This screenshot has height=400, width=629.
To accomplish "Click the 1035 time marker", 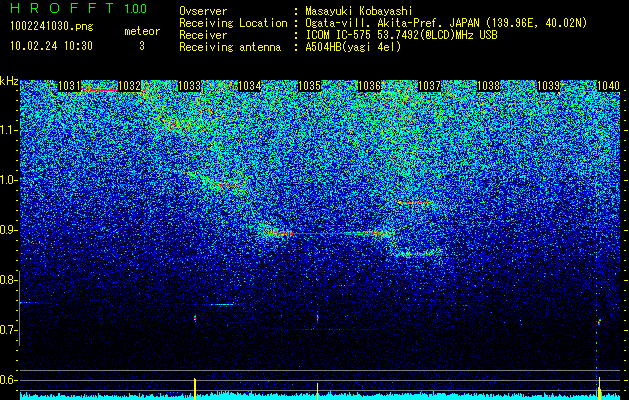I will coord(309,86).
